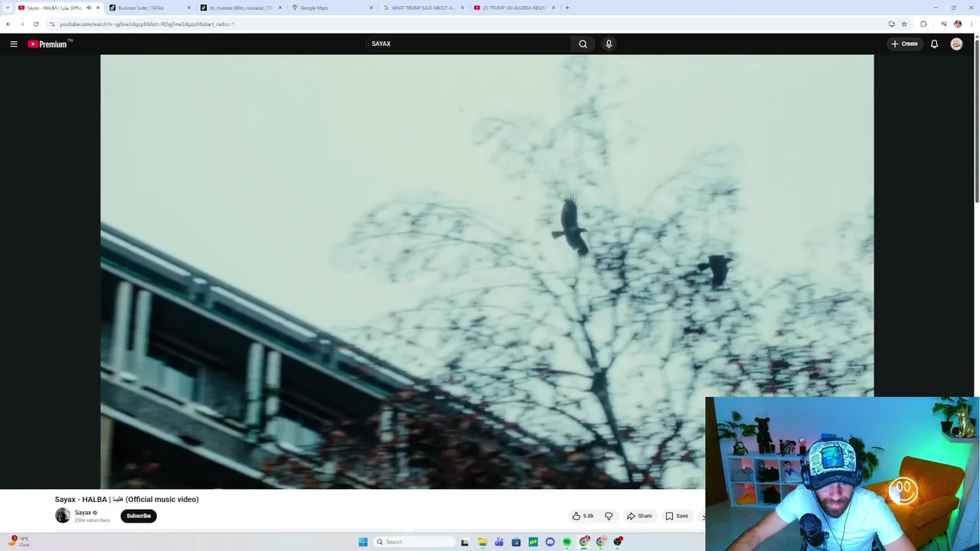Bookmark this page with the star
Viewport: 980px width, 551px height.
tap(904, 24)
